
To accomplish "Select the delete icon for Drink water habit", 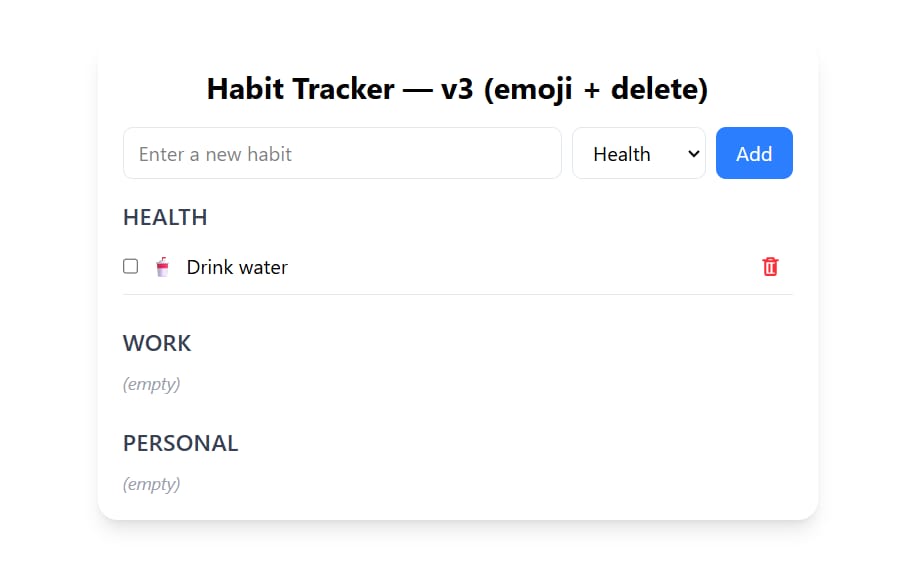I will click(x=770, y=266).
